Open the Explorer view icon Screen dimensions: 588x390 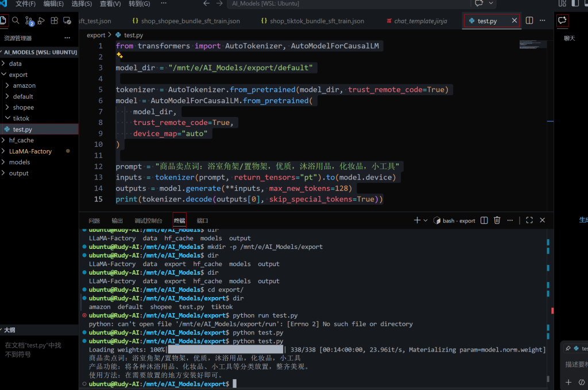click(3, 21)
